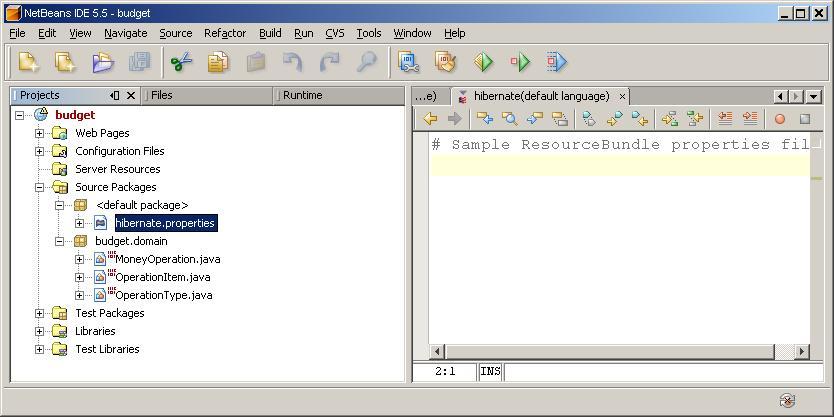834x417 pixels.
Task: Click the INS insert mode indicator
Action: [x=490, y=371]
